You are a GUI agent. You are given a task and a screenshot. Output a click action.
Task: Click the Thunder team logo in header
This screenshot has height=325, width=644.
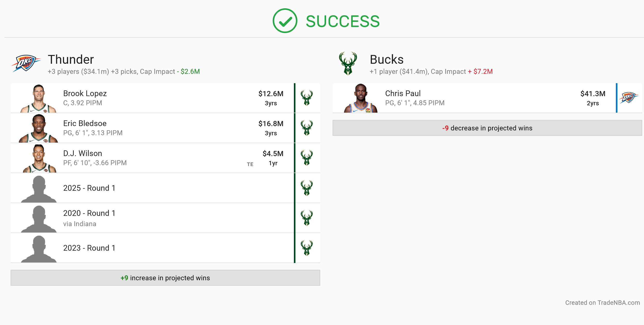(x=26, y=63)
